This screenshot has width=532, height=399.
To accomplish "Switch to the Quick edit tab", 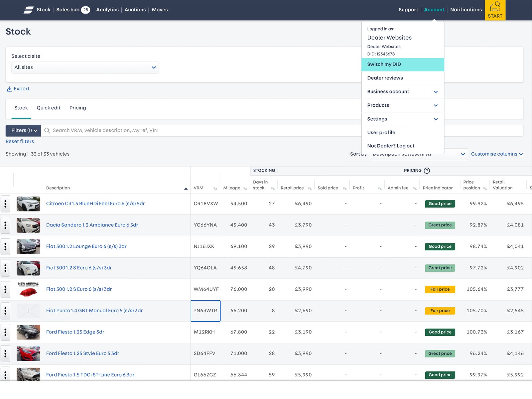I will click(x=49, y=108).
